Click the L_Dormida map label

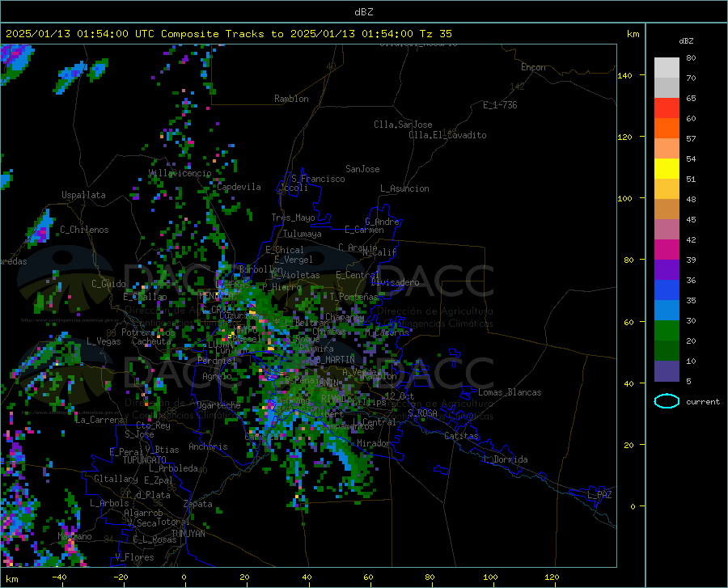tap(506, 459)
